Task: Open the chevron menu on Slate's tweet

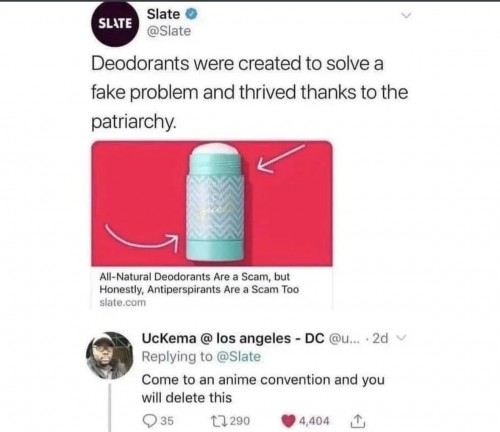Action: click(406, 15)
